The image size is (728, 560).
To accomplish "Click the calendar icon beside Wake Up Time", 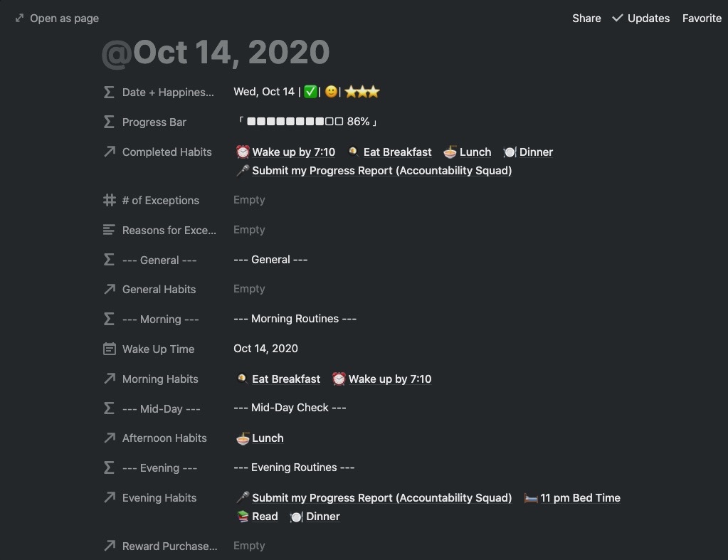I will click(109, 349).
